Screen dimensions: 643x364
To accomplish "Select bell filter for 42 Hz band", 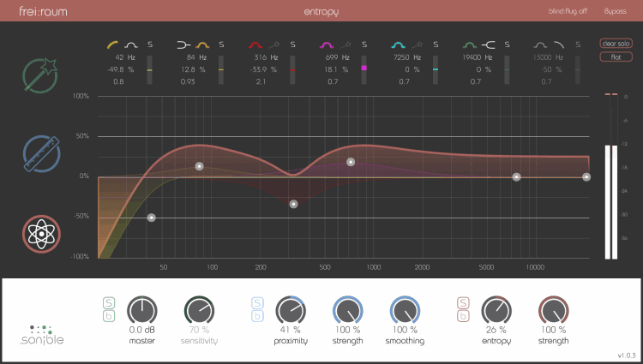I will point(131,45).
